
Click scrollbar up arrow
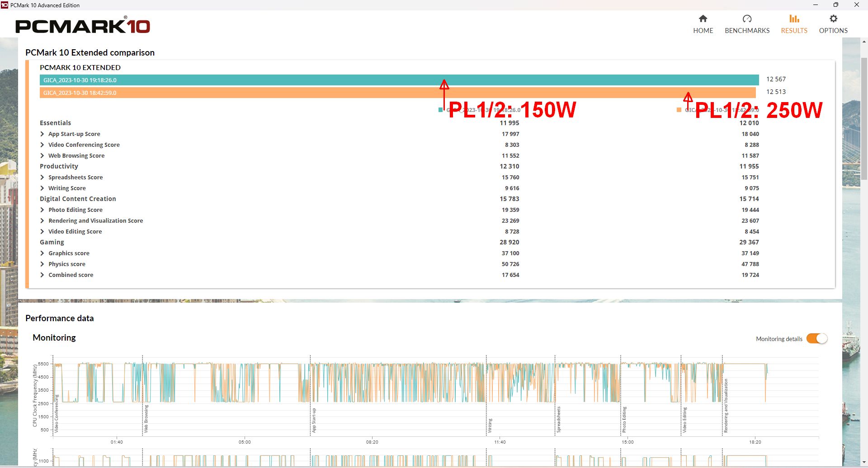click(864, 42)
